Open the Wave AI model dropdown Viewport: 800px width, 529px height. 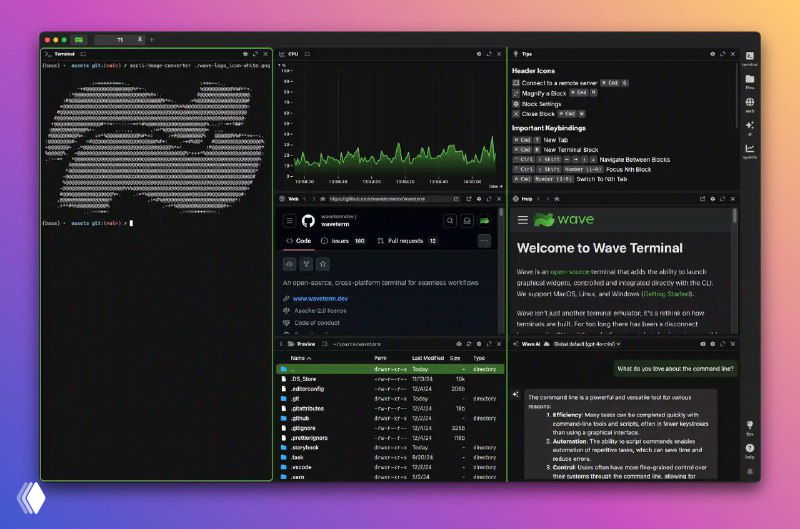pyautogui.click(x=587, y=344)
